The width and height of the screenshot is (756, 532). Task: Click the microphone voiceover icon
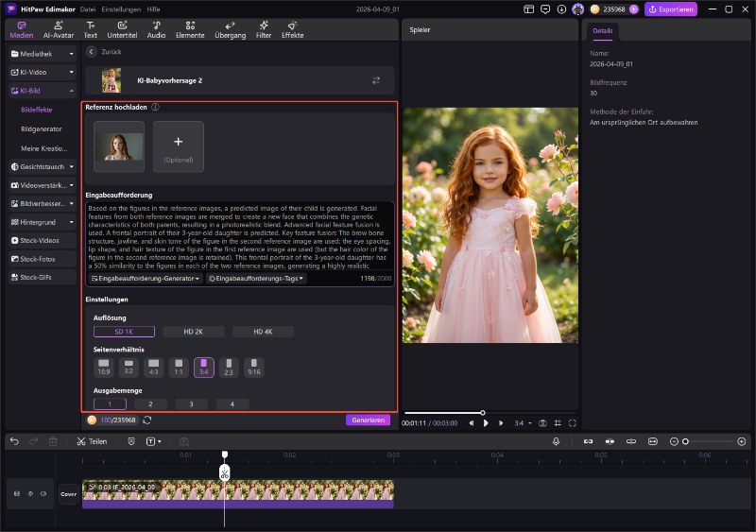tap(556, 441)
